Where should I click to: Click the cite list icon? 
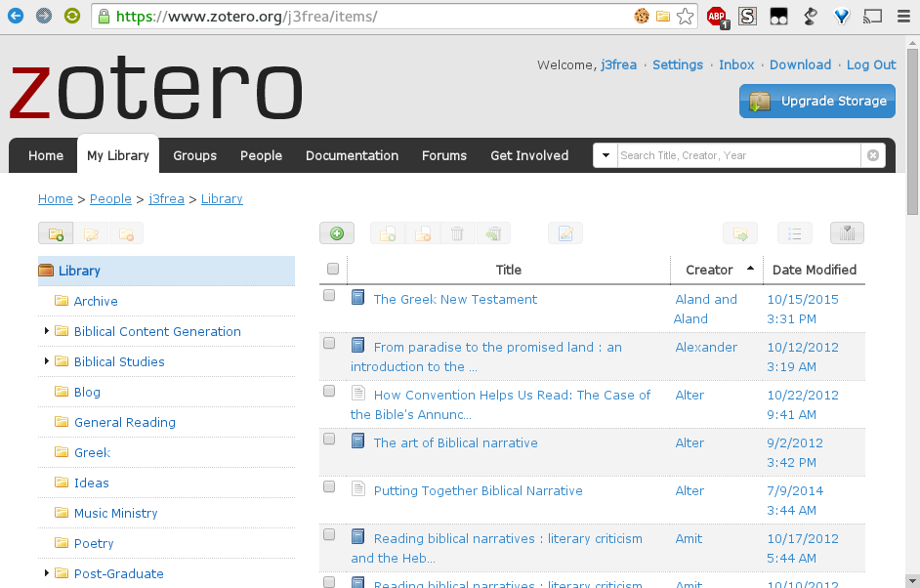click(x=795, y=233)
